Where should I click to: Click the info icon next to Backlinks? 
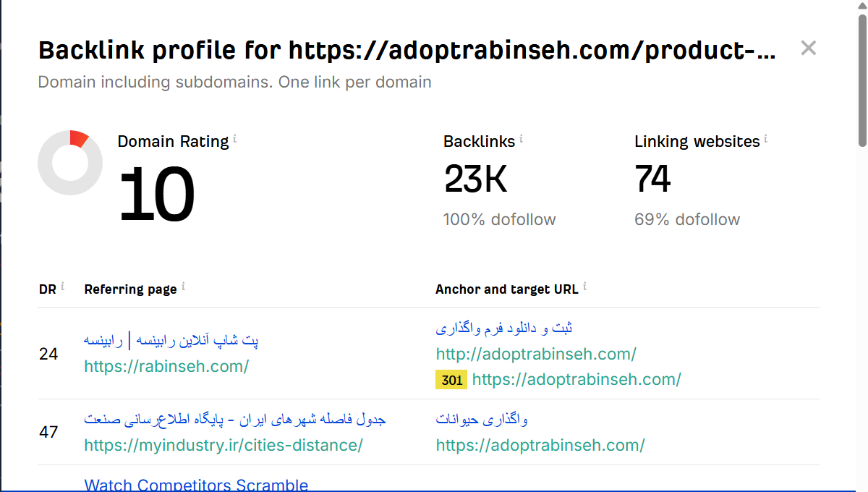522,137
